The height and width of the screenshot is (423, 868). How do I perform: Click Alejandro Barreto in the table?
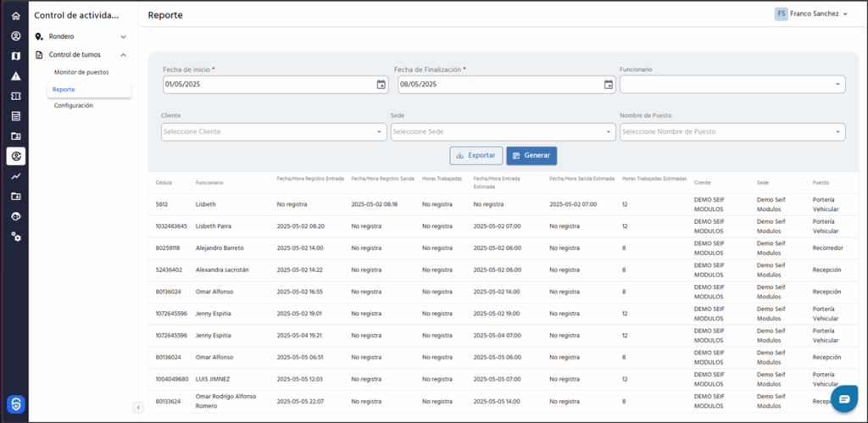pyautogui.click(x=220, y=248)
